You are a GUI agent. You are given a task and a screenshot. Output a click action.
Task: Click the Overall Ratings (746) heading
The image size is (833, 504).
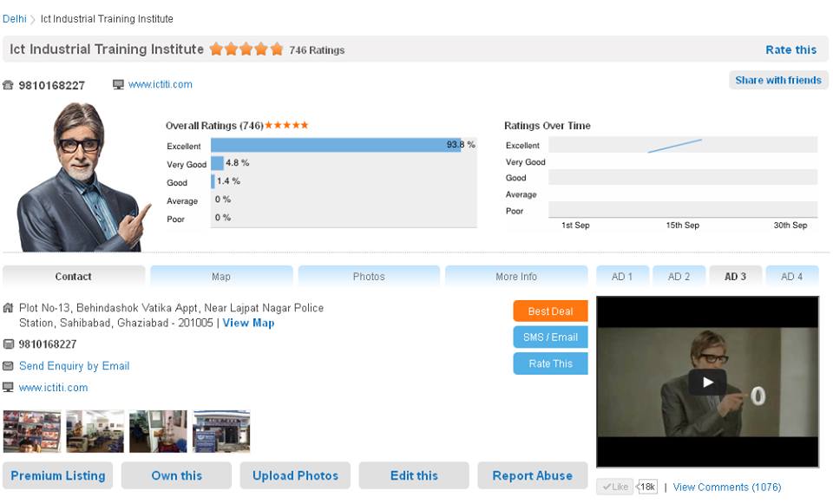pos(214,126)
